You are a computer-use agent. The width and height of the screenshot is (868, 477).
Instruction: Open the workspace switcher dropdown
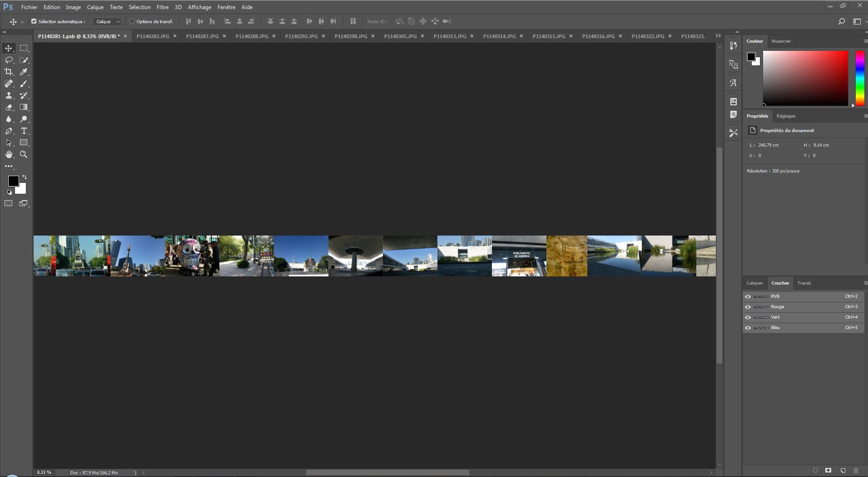tap(858, 21)
